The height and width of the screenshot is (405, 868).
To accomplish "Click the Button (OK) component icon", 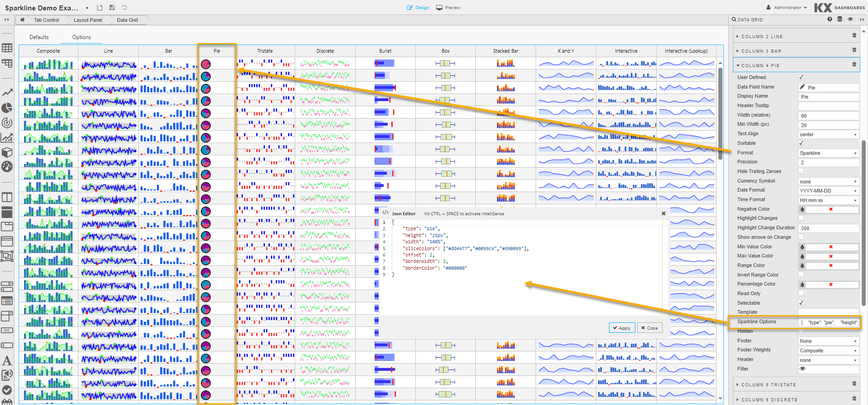I will 7,331.
